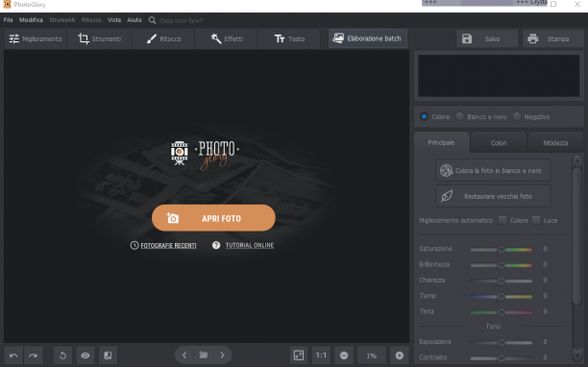Screen dimensions: 588x367
Task: Open TUTORIAL ONLINE link
Action: tap(250, 245)
